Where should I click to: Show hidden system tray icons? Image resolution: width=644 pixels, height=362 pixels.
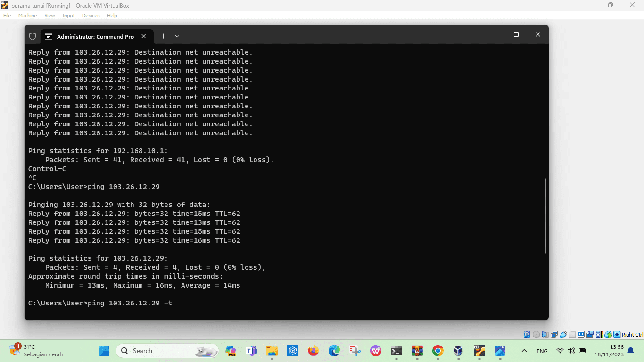coord(524,351)
